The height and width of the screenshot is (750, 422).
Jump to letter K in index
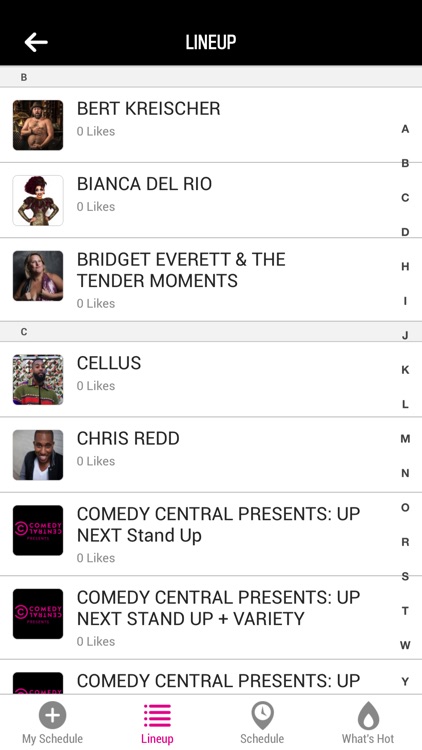point(405,370)
